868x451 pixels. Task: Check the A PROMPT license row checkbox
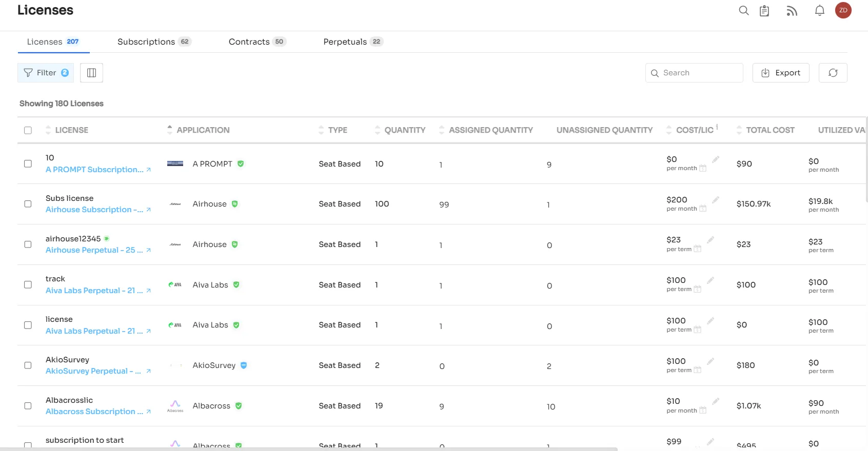coord(28,163)
